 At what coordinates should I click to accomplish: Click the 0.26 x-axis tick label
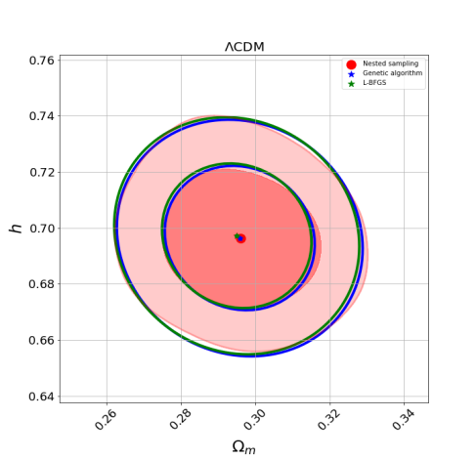click(x=106, y=420)
